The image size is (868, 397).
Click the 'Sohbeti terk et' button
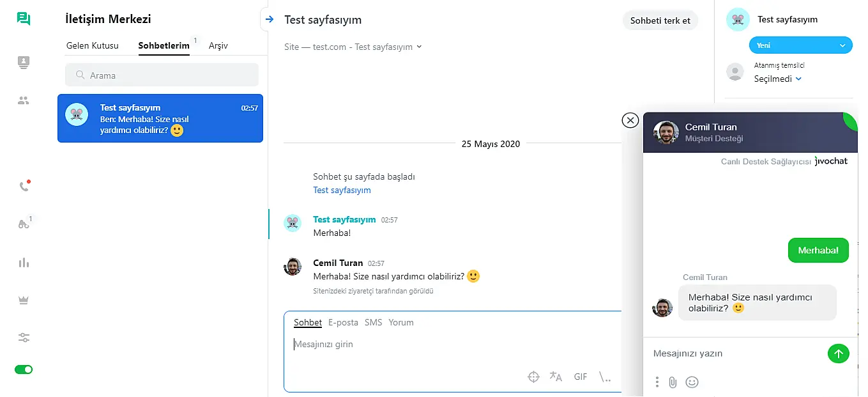coord(660,20)
